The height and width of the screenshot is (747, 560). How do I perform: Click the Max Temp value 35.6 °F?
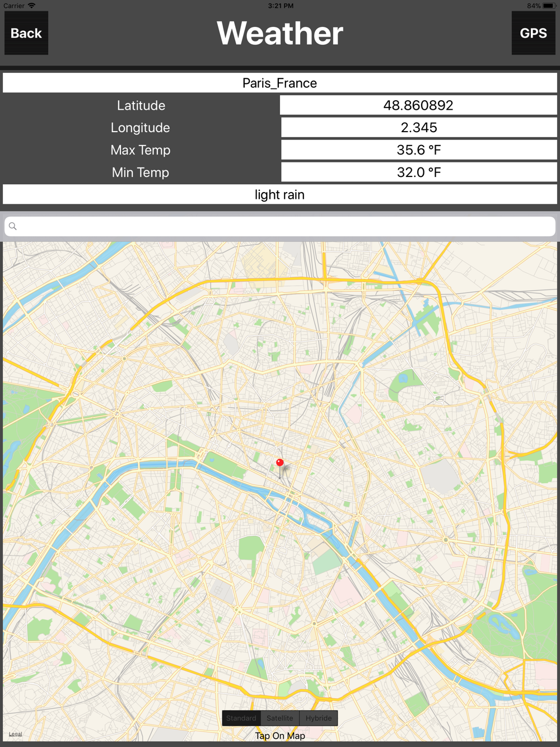point(419,150)
